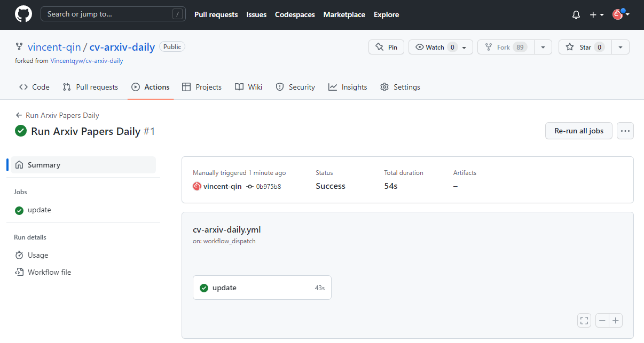The height and width of the screenshot is (343, 644).
Task: Go to Pull requests in top navigation
Action: coord(216,14)
